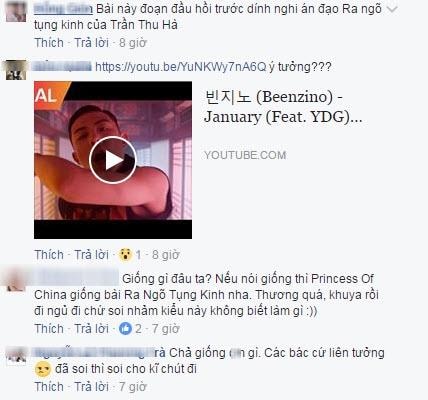Open the first commenter's avatar

coord(16,11)
